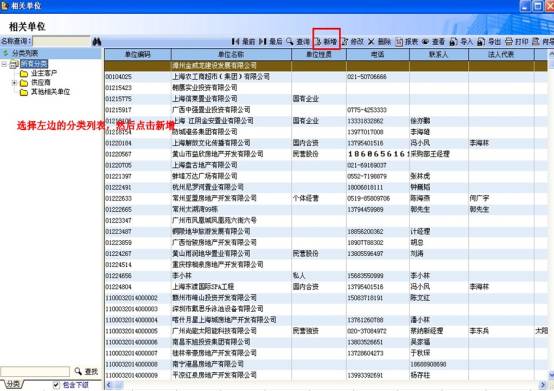Viewport: 554px width, 391px height.
Task: Click the 打印 (print) toolbar button
Action: [x=516, y=42]
